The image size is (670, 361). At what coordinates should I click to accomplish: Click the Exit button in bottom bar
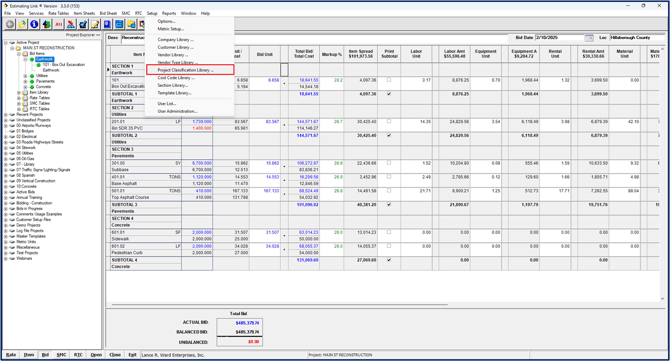(132, 355)
